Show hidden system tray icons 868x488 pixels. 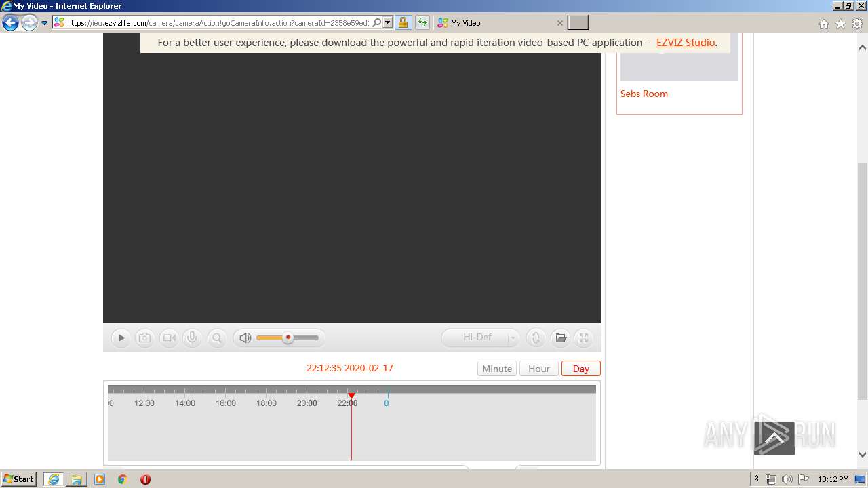coord(757,479)
